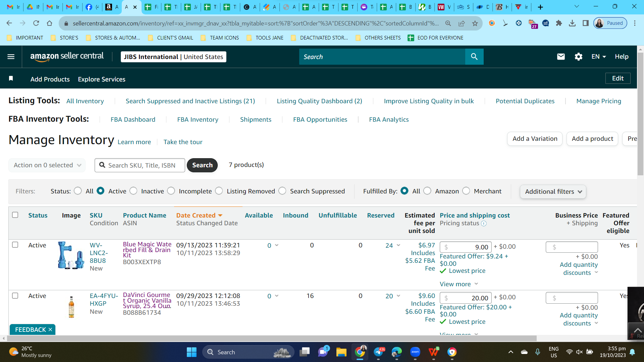The width and height of the screenshot is (644, 362).
Task: Open Windows notifications bell
Action: 632,352
